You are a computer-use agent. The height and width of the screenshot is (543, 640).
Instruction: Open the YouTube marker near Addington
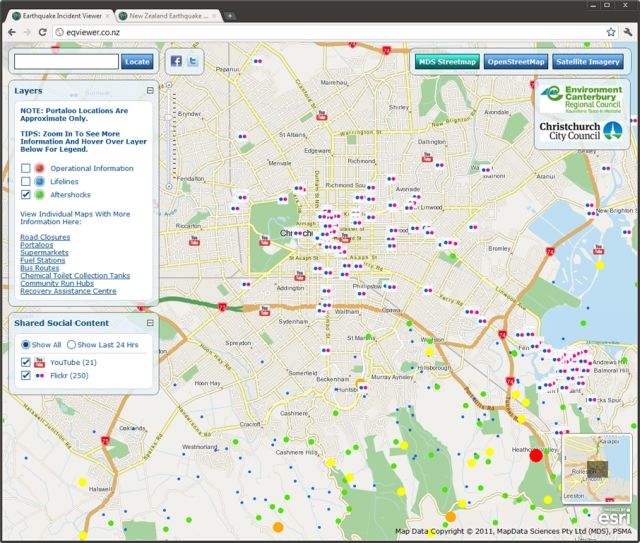300,276
